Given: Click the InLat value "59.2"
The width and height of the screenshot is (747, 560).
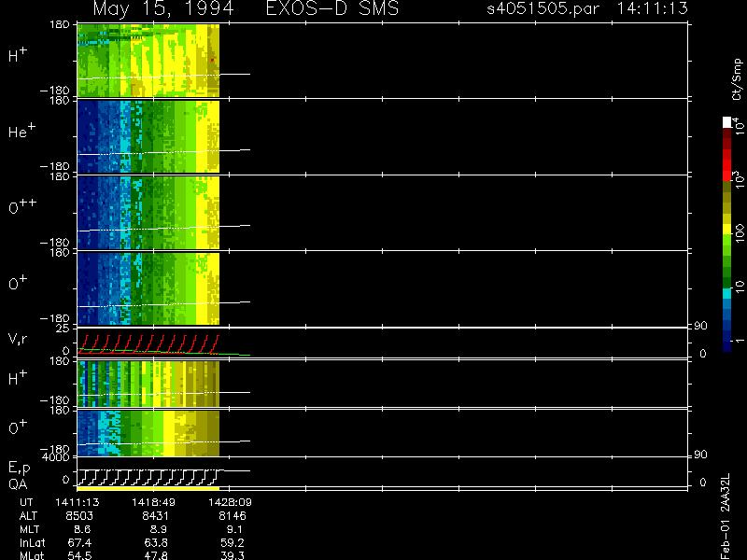Looking at the screenshot, I should click(x=233, y=542).
